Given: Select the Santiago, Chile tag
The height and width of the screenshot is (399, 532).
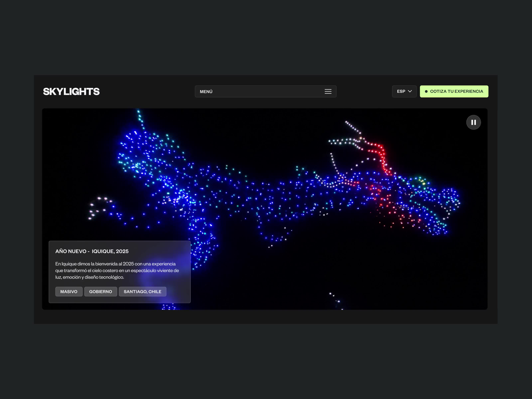Looking at the screenshot, I should 142,291.
